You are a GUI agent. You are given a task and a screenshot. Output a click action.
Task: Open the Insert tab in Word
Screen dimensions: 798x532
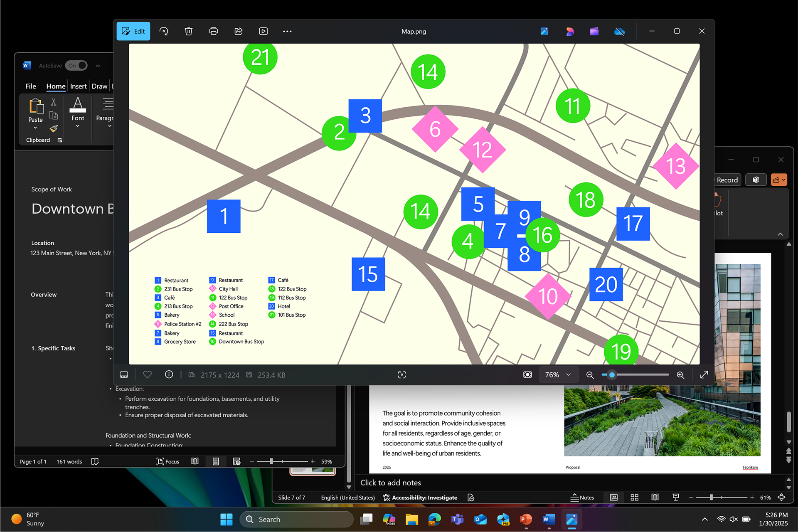click(x=78, y=86)
